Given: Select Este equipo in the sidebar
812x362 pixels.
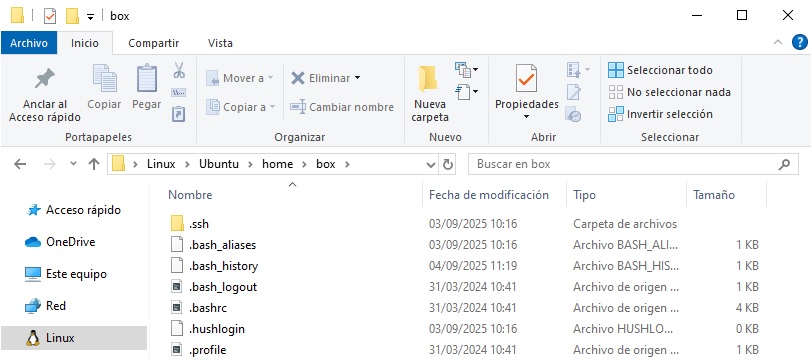Looking at the screenshot, I should click(66, 274).
